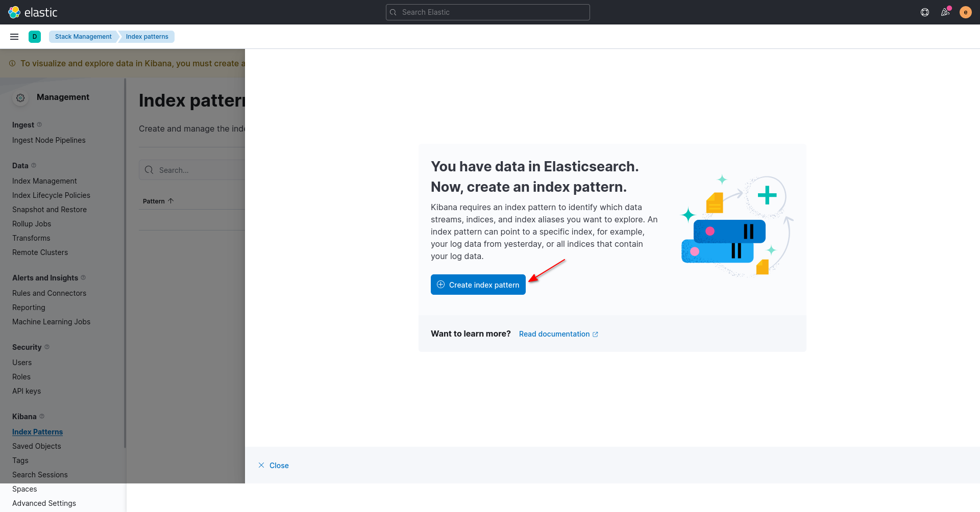Open Transforms page
This screenshot has width=980, height=512.
click(31, 238)
